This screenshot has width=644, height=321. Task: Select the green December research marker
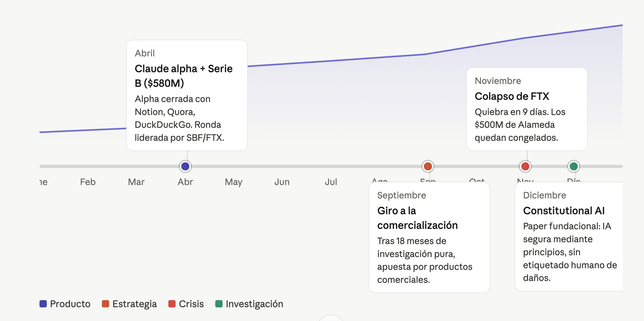(574, 166)
